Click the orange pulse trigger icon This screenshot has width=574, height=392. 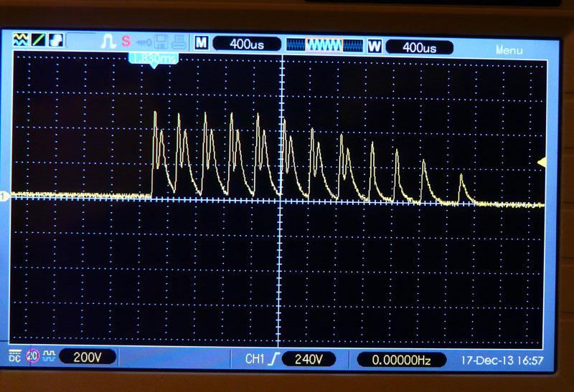[x=108, y=42]
